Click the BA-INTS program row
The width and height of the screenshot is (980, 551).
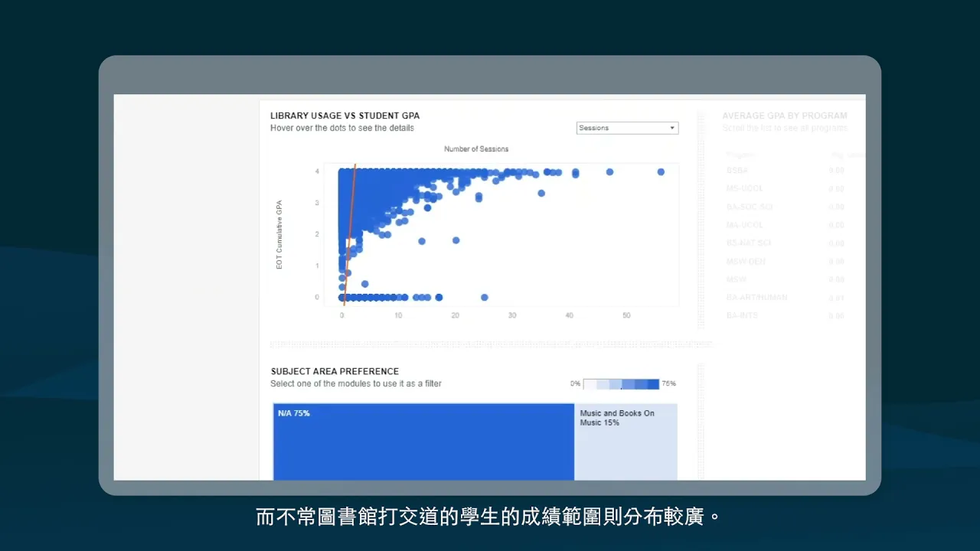(x=785, y=315)
